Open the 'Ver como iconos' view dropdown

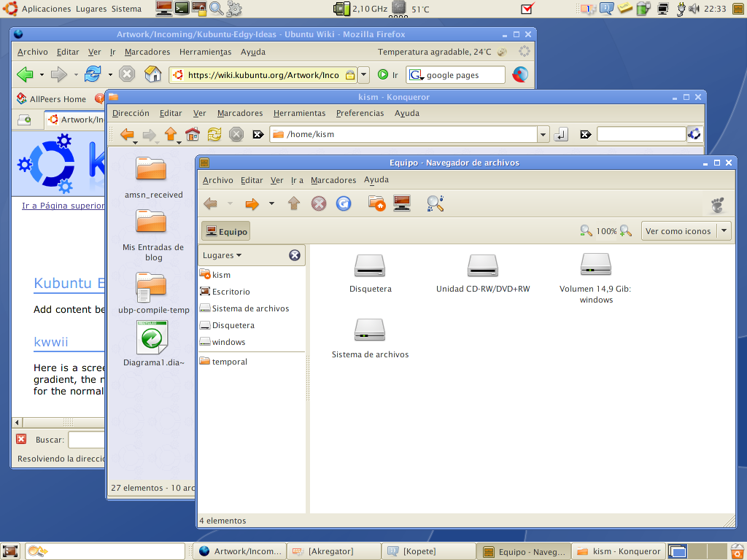pos(724,231)
